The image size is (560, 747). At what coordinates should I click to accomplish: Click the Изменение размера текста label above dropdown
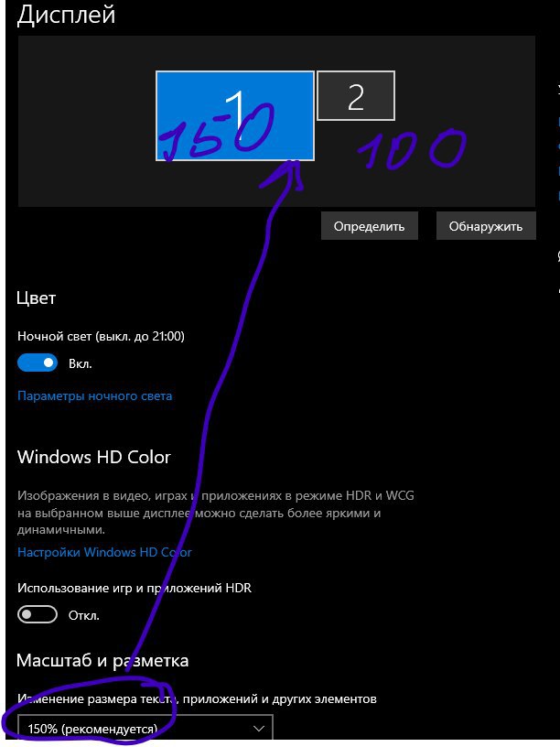(x=197, y=698)
